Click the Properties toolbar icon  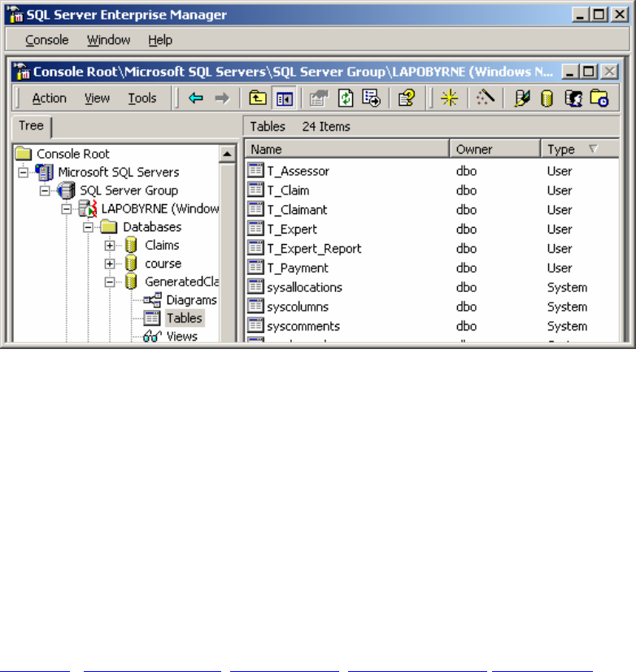pyautogui.click(x=319, y=98)
